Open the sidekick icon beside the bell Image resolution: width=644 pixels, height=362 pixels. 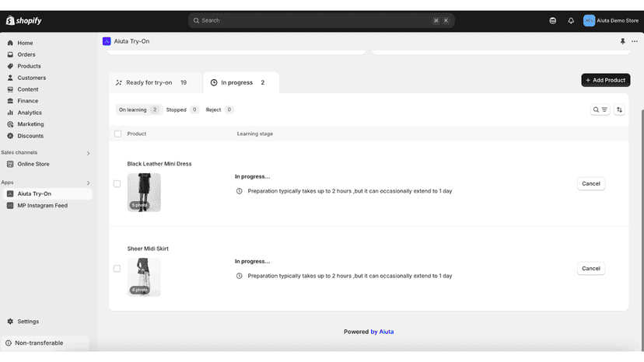(553, 20)
